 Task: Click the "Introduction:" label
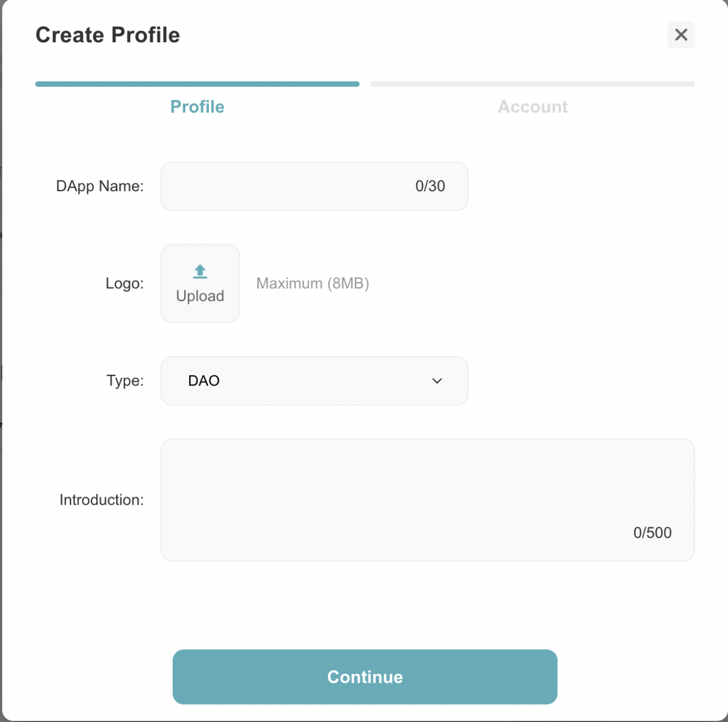101,500
